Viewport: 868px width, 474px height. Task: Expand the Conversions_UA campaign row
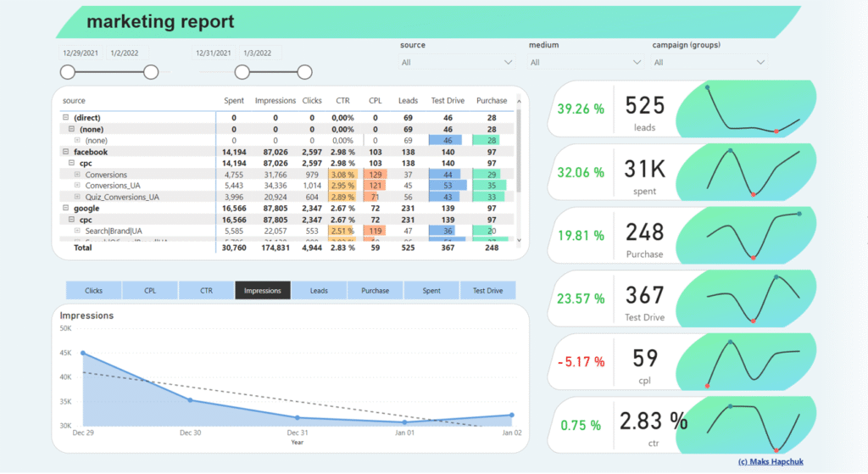click(x=77, y=186)
